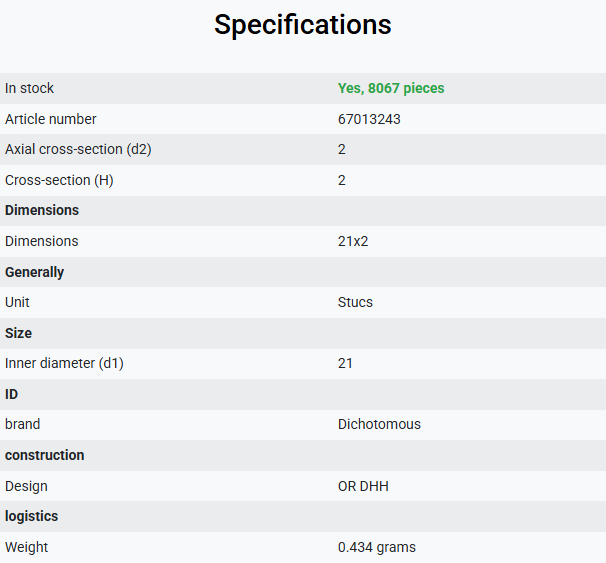Click the brand value 'Dichotomous'
The width and height of the screenshot is (606, 563).
pos(379,424)
